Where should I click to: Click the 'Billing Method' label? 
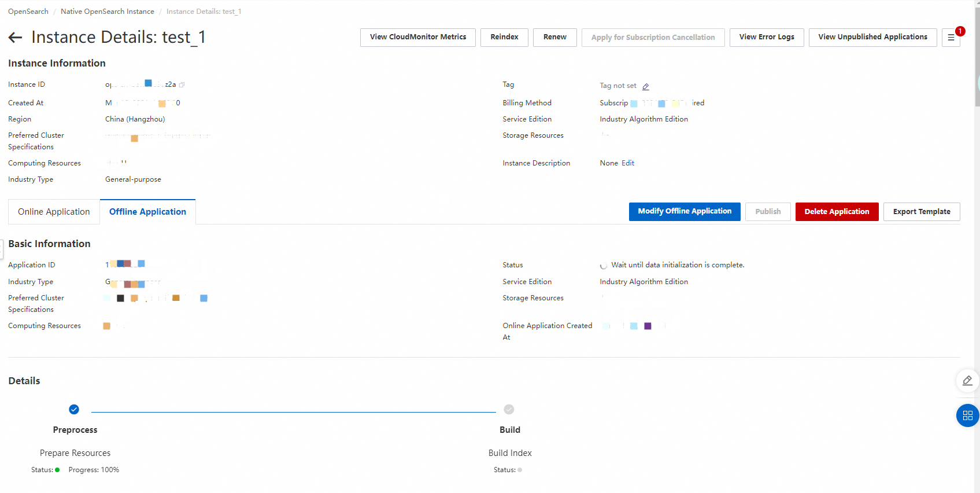pos(527,103)
